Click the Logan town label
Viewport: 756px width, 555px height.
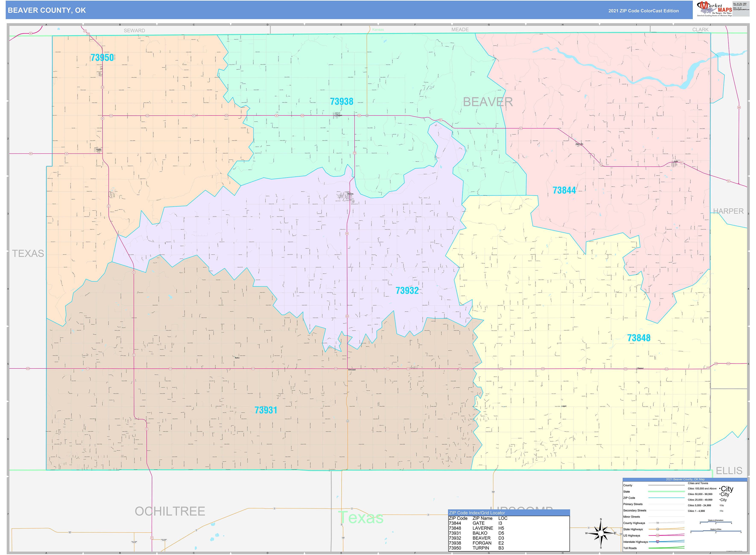point(564,406)
